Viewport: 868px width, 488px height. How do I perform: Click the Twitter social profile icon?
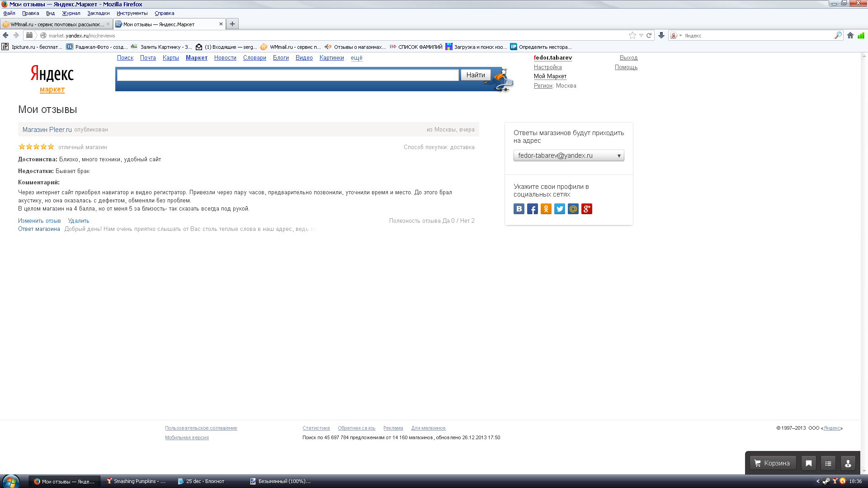pos(560,209)
